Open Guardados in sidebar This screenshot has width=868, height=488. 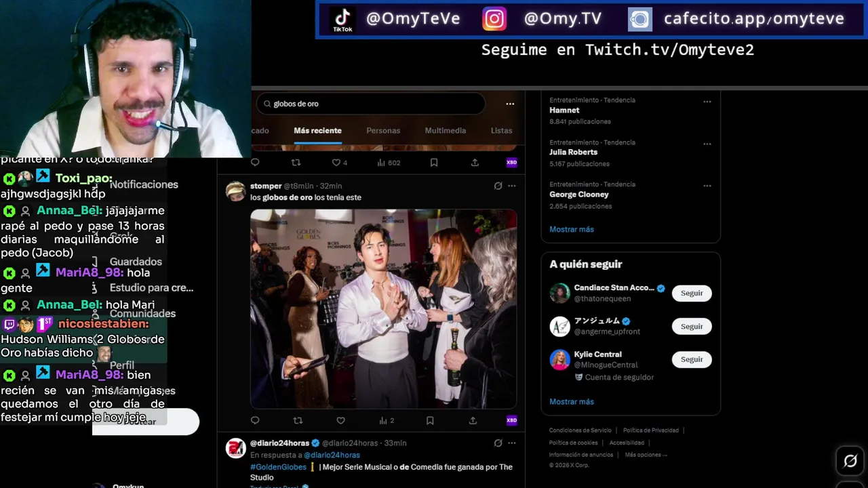(136, 262)
